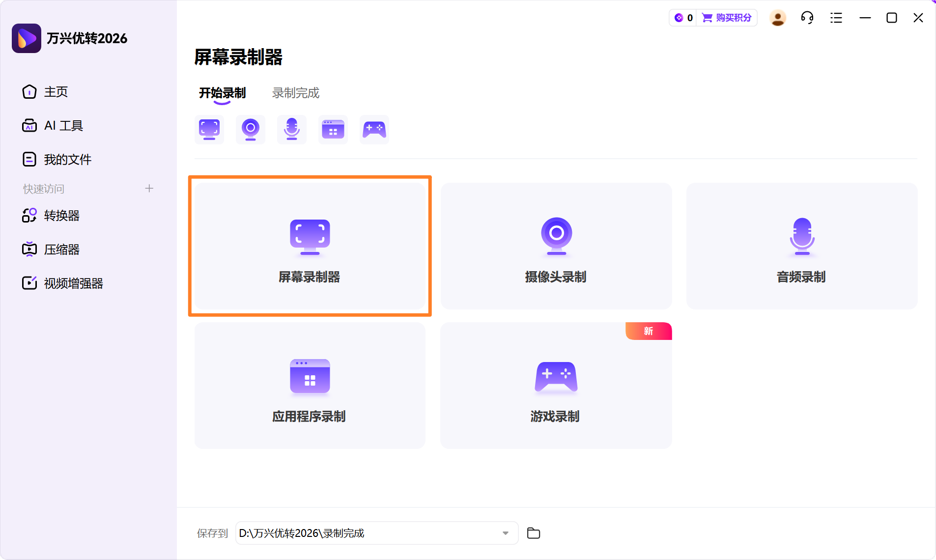Go to 主页 in the sidebar
The image size is (936, 560).
click(x=56, y=92)
